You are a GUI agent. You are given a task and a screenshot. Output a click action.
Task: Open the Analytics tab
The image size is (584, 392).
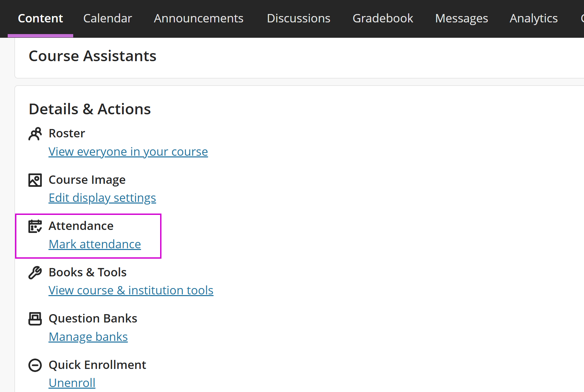coord(534,18)
